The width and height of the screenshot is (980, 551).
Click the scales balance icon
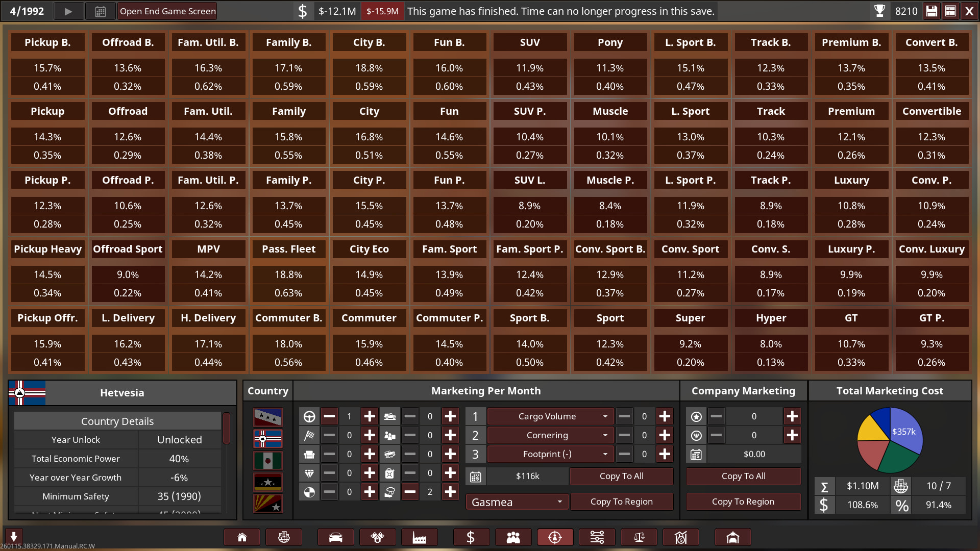(639, 537)
